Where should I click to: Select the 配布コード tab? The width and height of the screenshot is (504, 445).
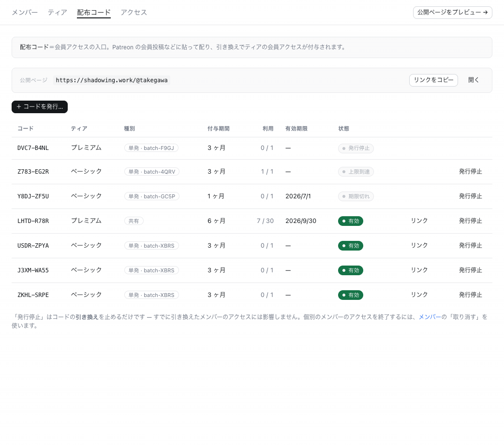94,12
